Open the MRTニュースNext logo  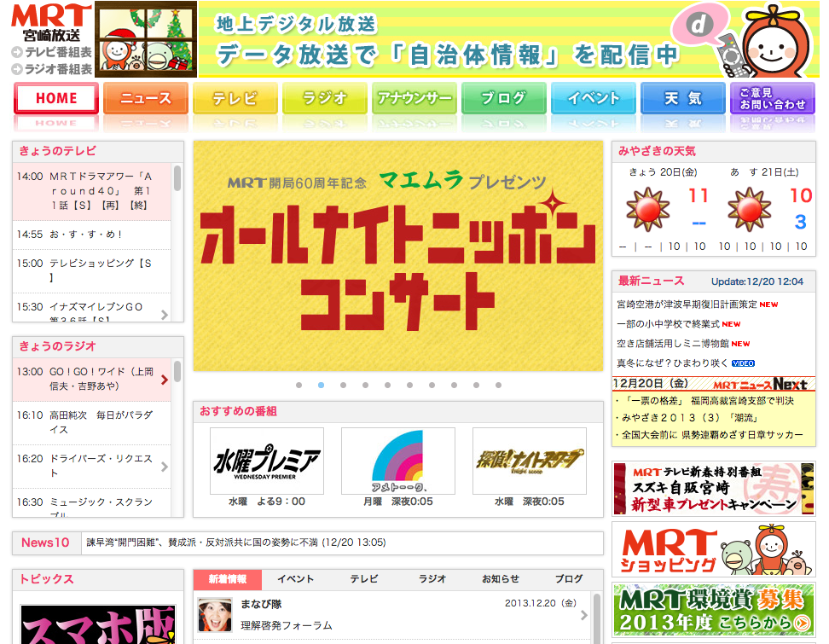coord(760,385)
